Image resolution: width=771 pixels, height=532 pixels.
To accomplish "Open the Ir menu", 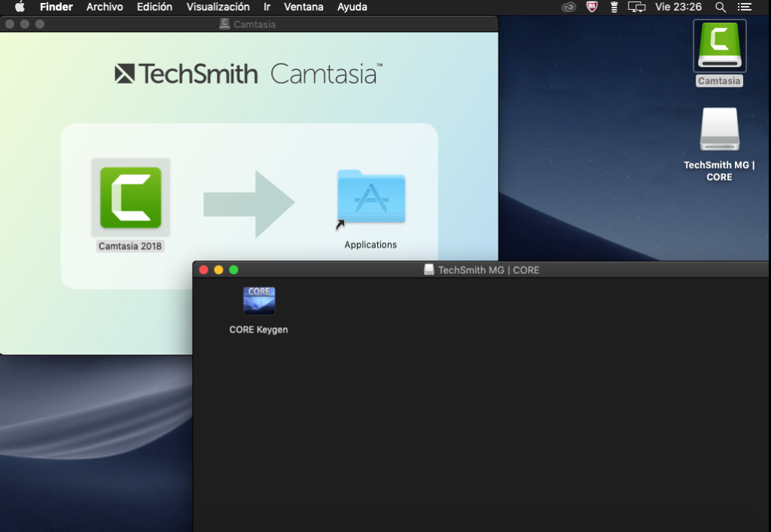I will pos(267,7).
